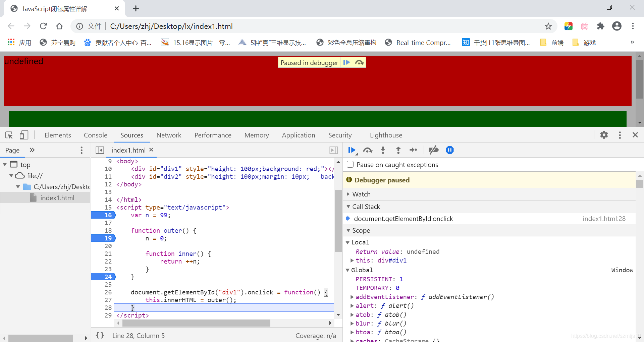The image size is (644, 342).
Task: Open the Real-time Compr... bookmark
Action: [418, 43]
